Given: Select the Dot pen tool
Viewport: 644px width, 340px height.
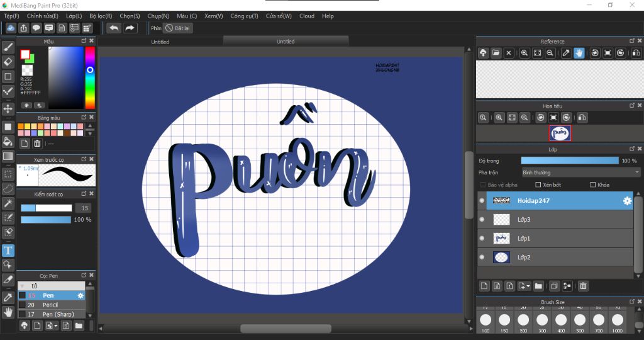Looking at the screenshot, I should [x=8, y=91].
